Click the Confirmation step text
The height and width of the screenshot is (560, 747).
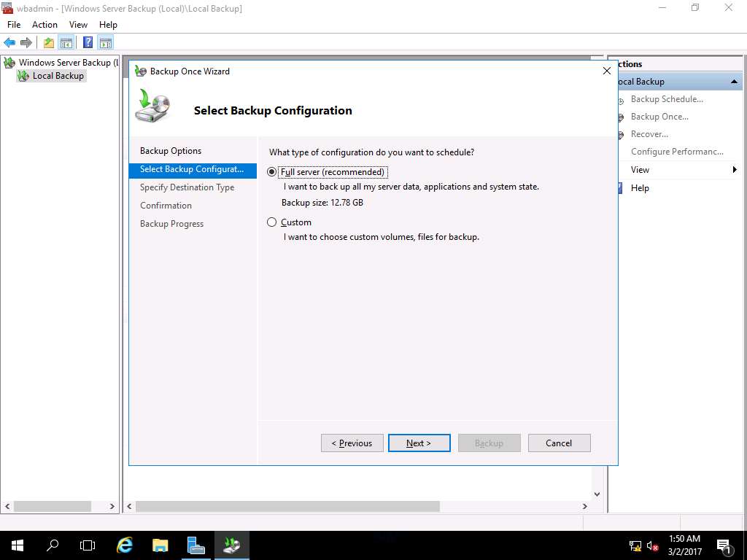[x=166, y=206]
